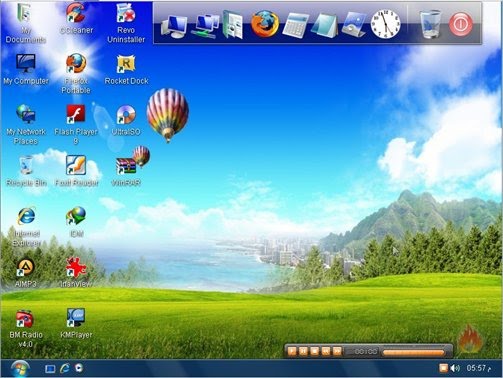Click the 00:00 time display on widget
This screenshot has width=503, height=378.
(x=366, y=351)
